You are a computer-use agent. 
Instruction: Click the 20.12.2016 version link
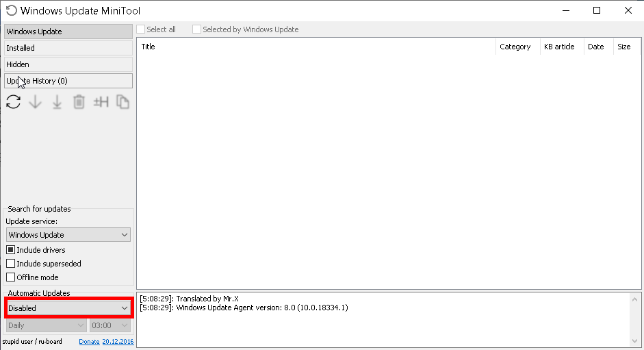click(118, 341)
